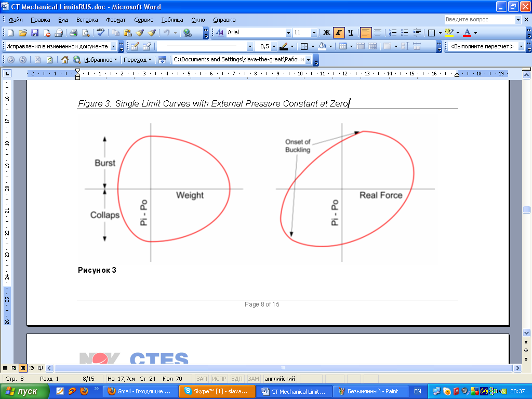Click the Избранное button on web toolbar

click(x=101, y=60)
